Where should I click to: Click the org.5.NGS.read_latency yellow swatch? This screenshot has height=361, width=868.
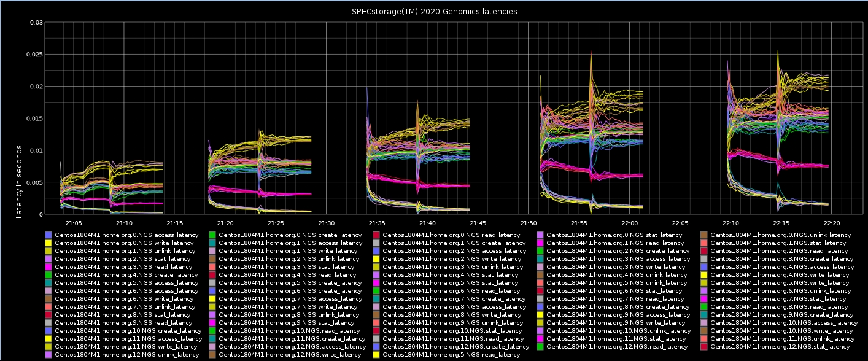click(376, 355)
